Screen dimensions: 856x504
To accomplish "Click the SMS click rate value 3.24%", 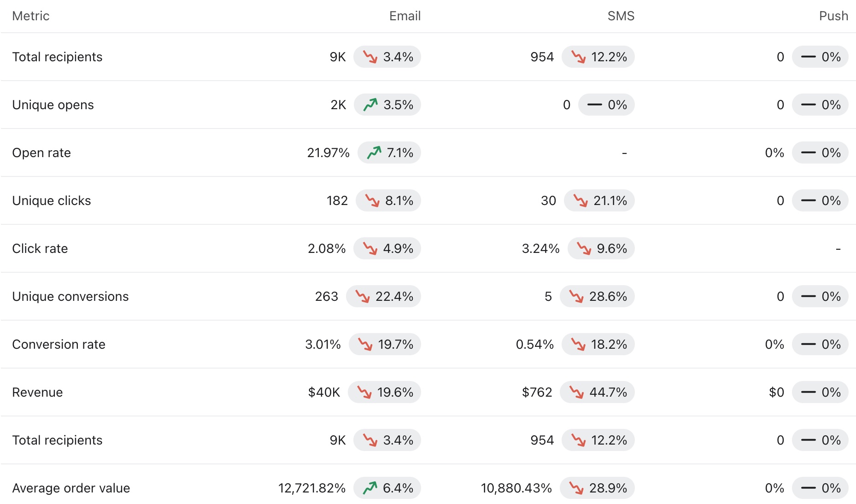I will (540, 249).
